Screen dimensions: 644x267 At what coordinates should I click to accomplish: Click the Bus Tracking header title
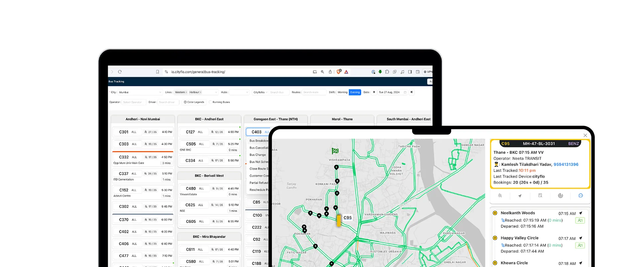tap(116, 81)
